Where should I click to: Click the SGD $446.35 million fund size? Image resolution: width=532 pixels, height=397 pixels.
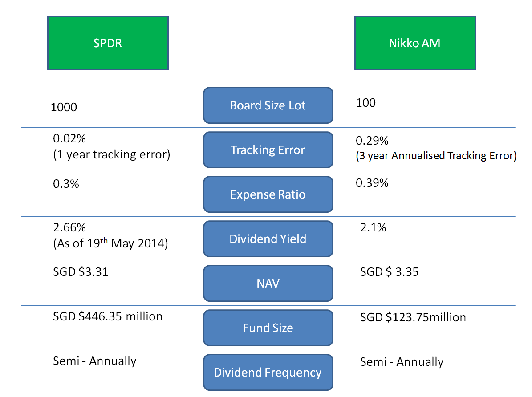tap(108, 316)
